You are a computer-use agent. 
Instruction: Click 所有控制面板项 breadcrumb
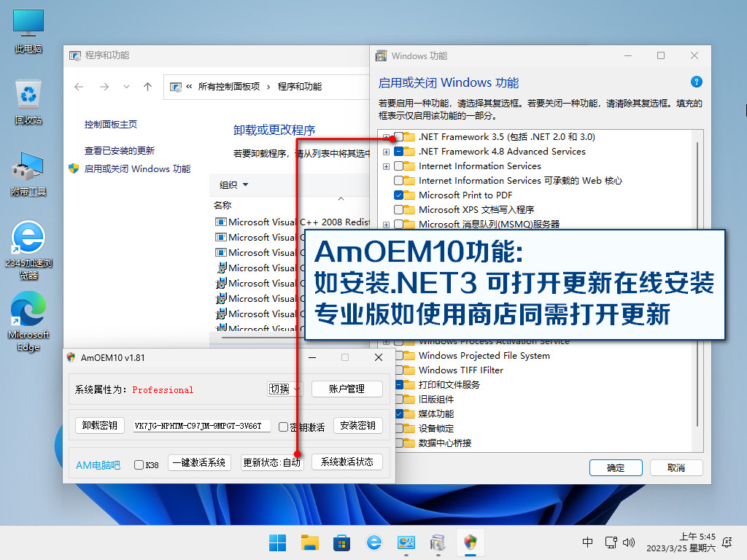point(229,87)
